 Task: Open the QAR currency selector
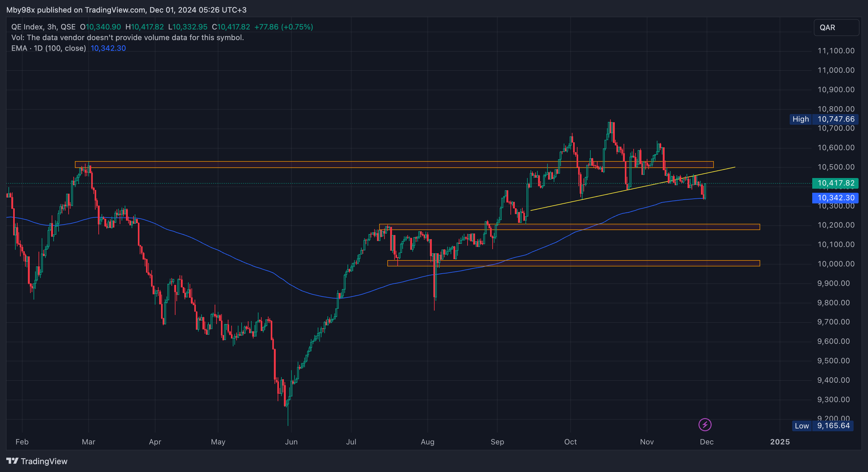(x=836, y=28)
